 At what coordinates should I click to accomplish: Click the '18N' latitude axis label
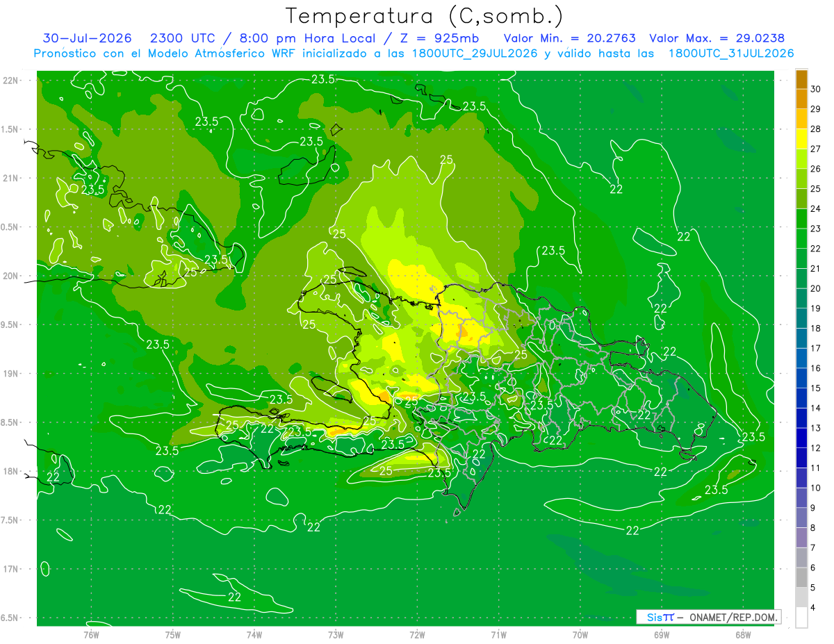(12, 471)
